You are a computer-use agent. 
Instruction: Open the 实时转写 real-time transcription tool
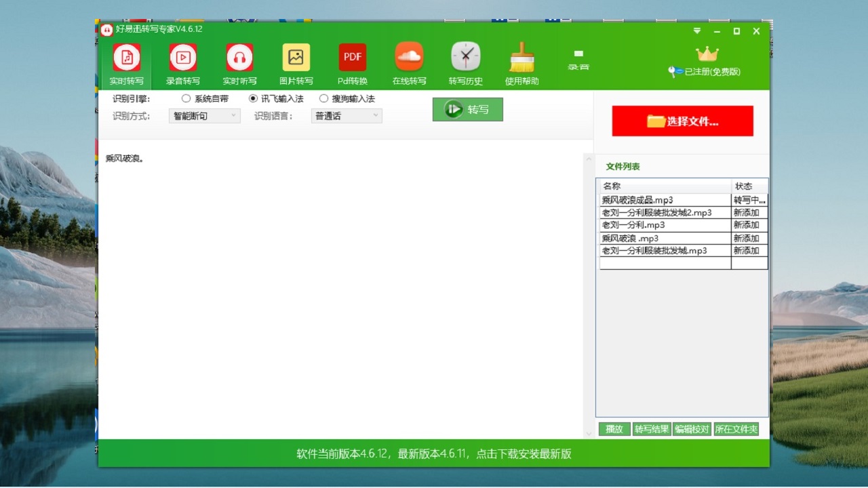click(x=127, y=65)
